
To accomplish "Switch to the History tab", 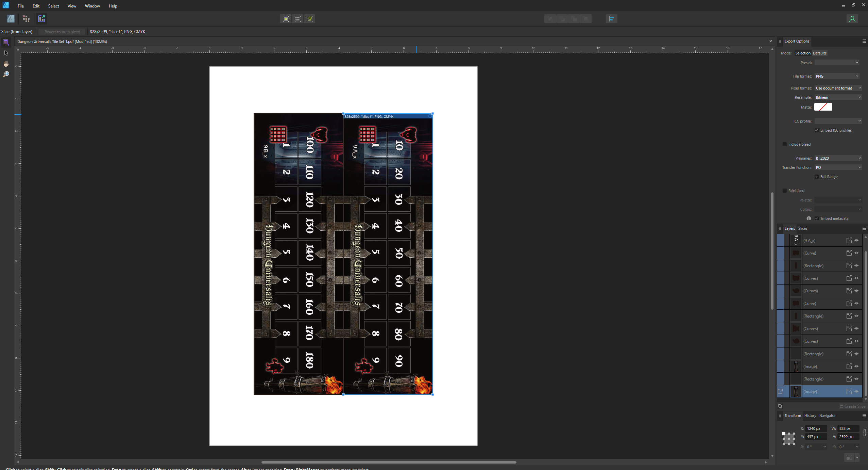I will 810,416.
